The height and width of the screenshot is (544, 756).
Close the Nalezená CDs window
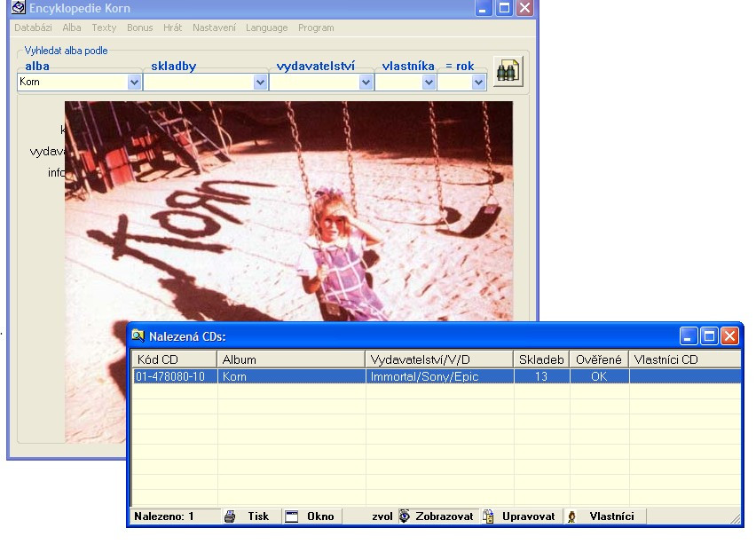tap(729, 335)
